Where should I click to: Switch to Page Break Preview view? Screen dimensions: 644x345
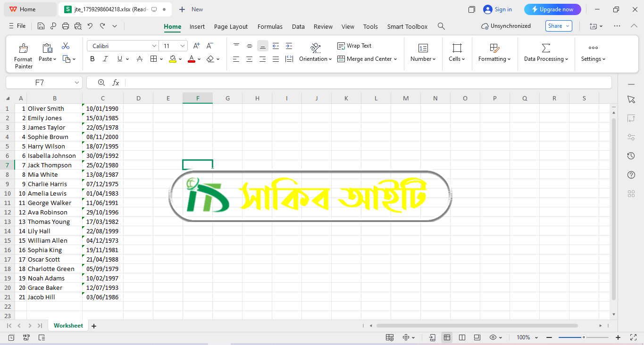pyautogui.click(x=462, y=337)
